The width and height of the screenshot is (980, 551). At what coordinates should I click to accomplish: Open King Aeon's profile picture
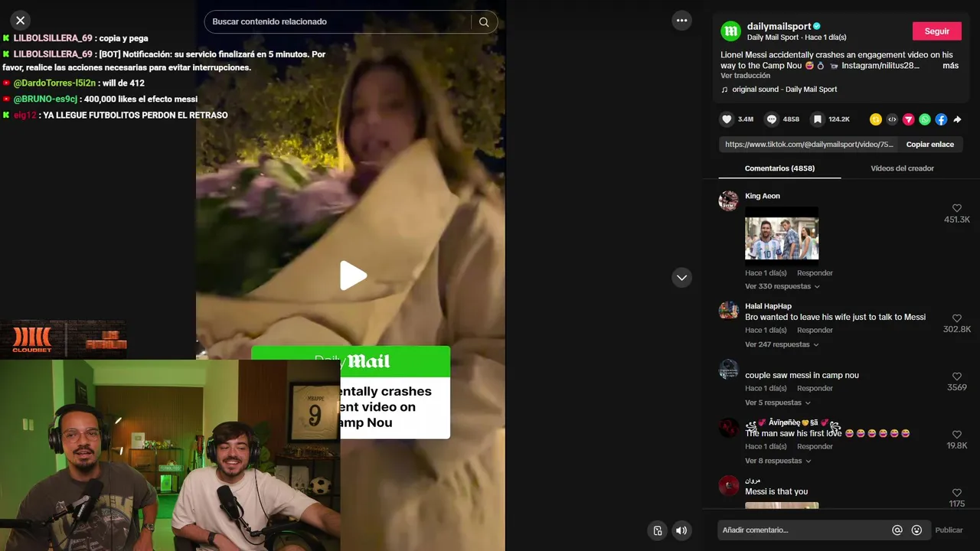coord(728,201)
